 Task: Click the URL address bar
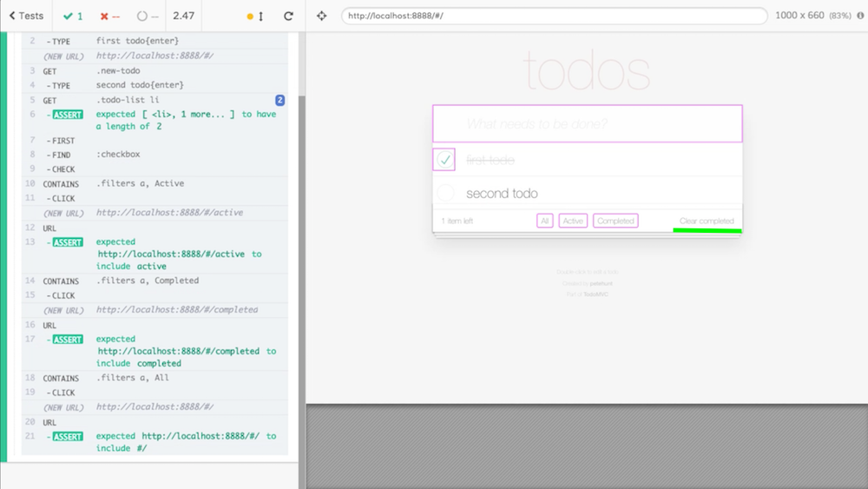click(554, 16)
